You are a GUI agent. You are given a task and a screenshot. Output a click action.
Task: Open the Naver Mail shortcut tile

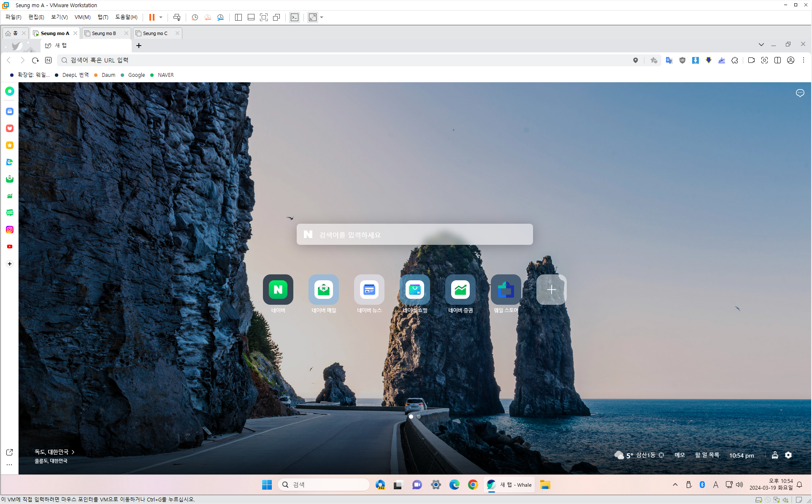click(x=324, y=290)
